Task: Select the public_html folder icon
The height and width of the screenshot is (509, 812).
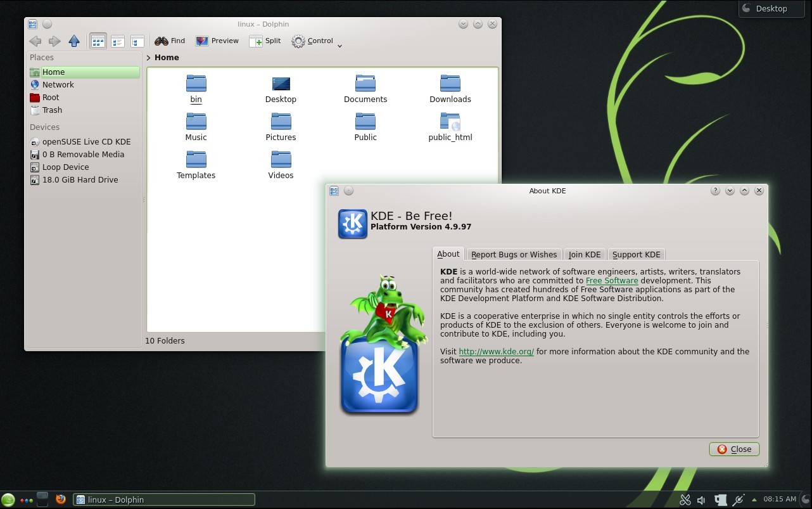Action: pos(450,122)
